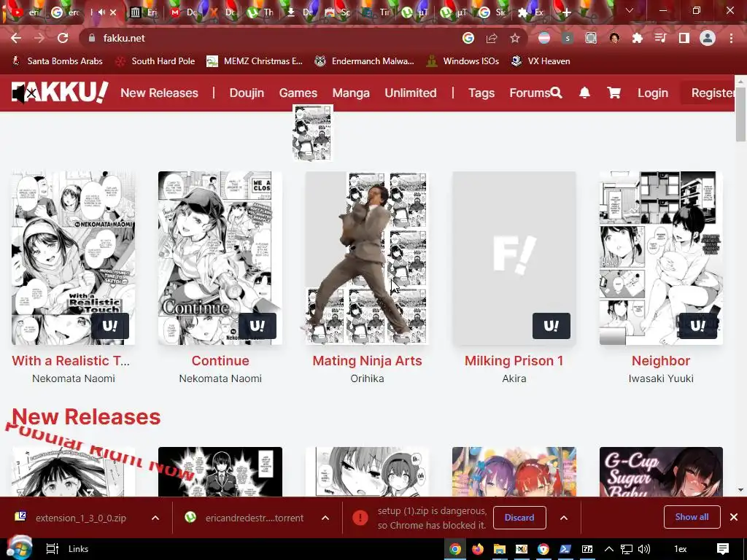Bookmark this page with the star icon
Screen dimensions: 747x560
515,38
